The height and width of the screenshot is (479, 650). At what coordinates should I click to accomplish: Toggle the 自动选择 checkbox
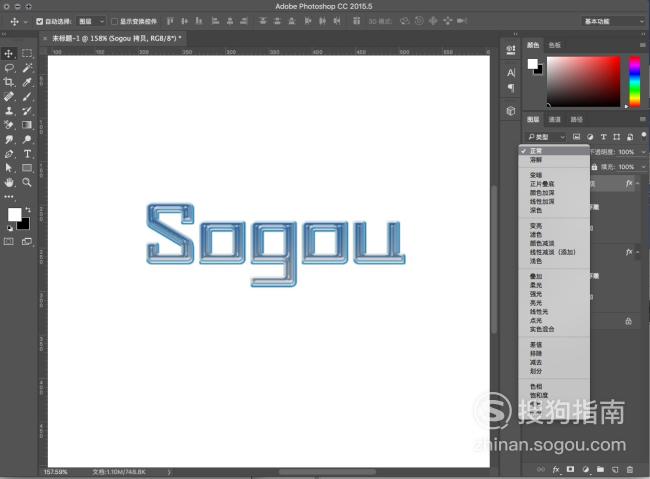(x=39, y=21)
